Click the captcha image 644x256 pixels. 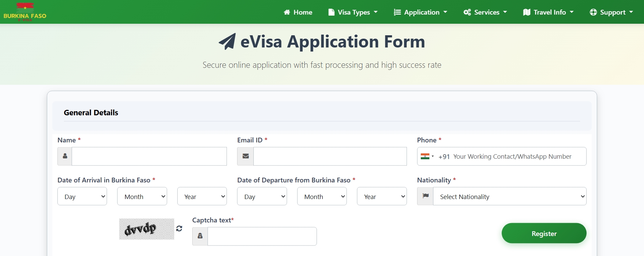pos(146,229)
